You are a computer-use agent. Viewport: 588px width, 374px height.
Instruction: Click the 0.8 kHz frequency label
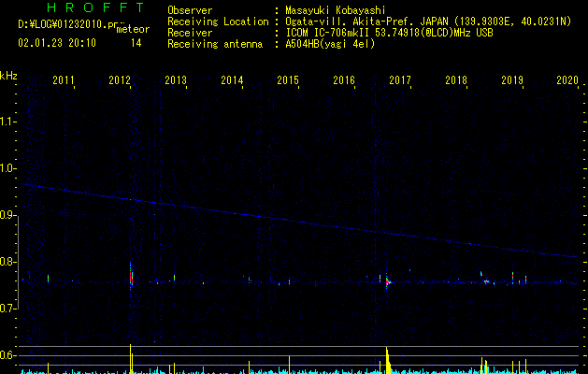(x=7, y=262)
